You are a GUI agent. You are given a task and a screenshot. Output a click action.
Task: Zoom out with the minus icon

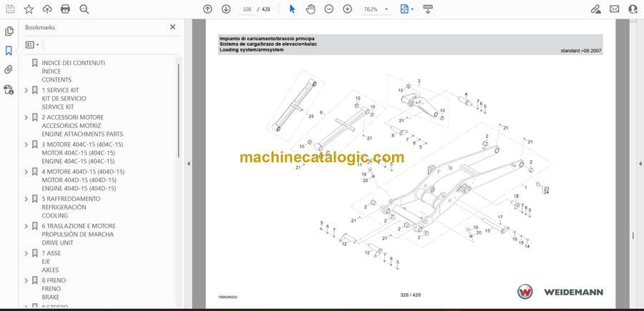tap(329, 9)
